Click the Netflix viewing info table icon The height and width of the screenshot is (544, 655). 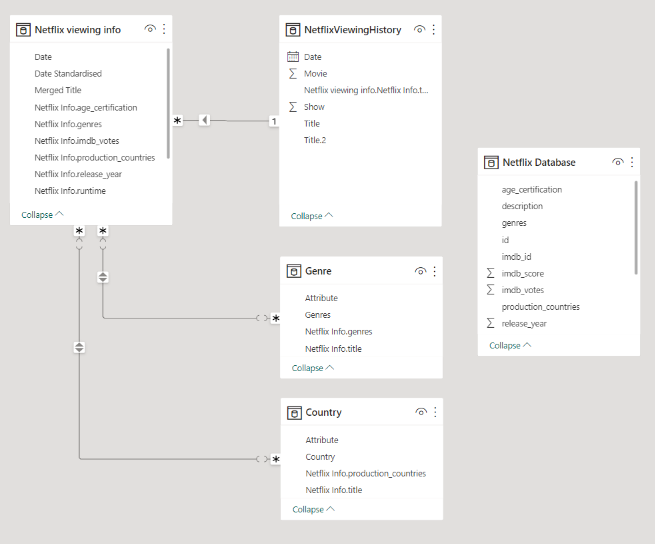(x=23, y=30)
